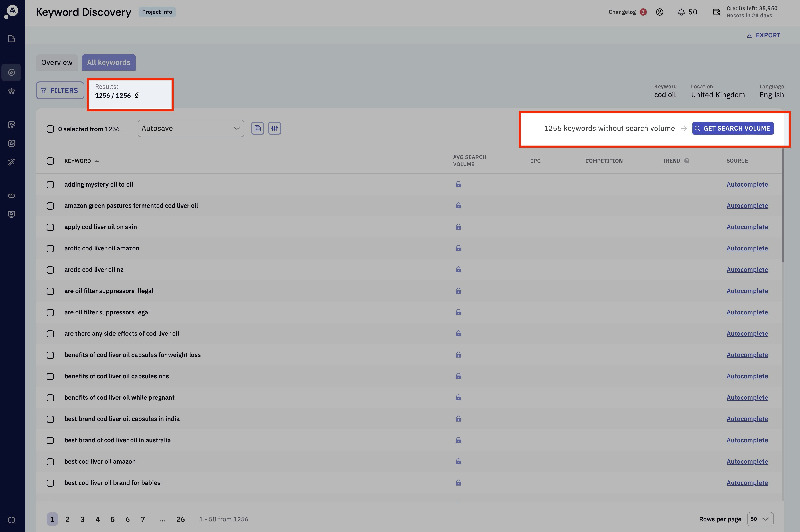Check the box for apply cod liver oil on skin

point(50,227)
